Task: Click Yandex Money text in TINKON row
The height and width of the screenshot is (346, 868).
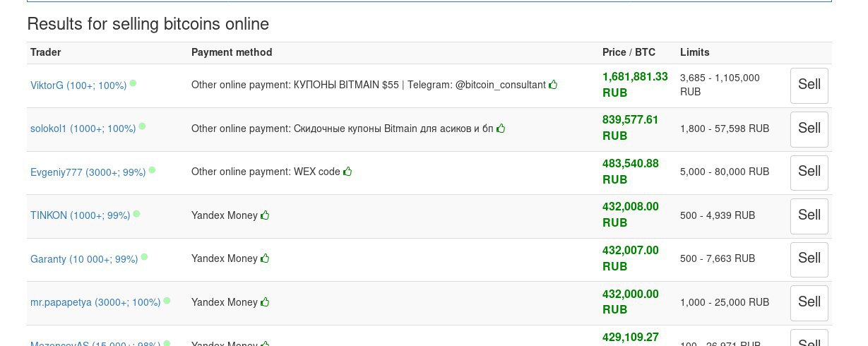Action: tap(225, 215)
